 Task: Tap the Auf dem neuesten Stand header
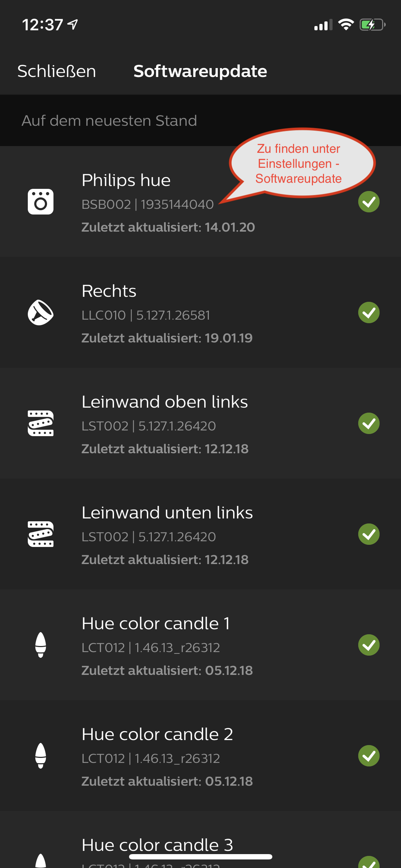(109, 121)
